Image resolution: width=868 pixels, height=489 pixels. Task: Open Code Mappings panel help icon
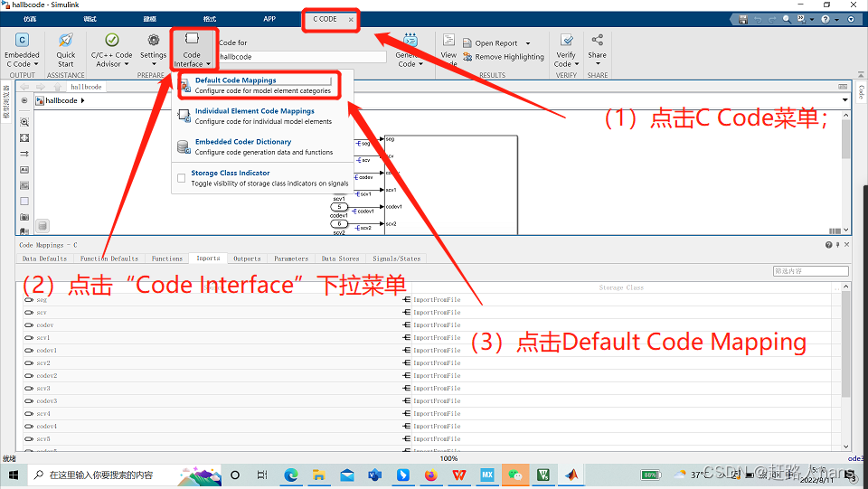pos(828,245)
